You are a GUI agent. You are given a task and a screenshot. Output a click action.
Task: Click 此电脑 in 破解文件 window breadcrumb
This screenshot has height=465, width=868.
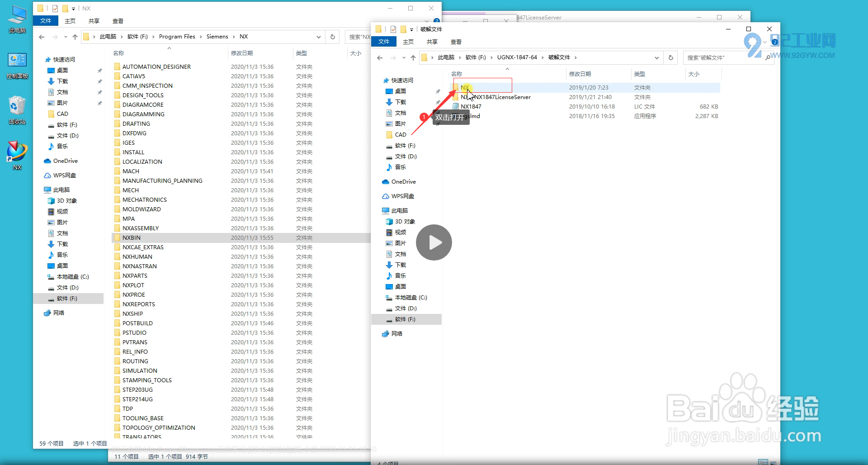(x=446, y=57)
